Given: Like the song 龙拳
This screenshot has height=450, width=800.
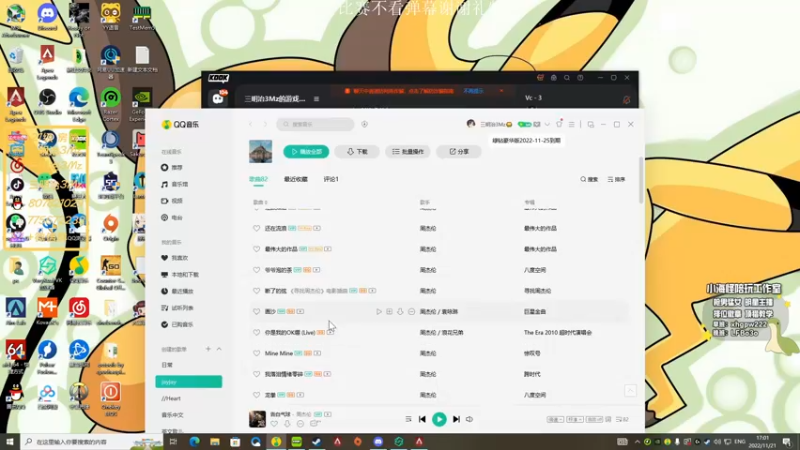Looking at the screenshot, I should click(x=256, y=395).
